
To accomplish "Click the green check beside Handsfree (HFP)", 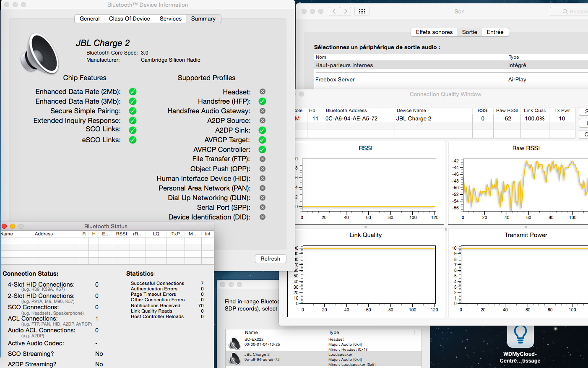I will [x=263, y=101].
